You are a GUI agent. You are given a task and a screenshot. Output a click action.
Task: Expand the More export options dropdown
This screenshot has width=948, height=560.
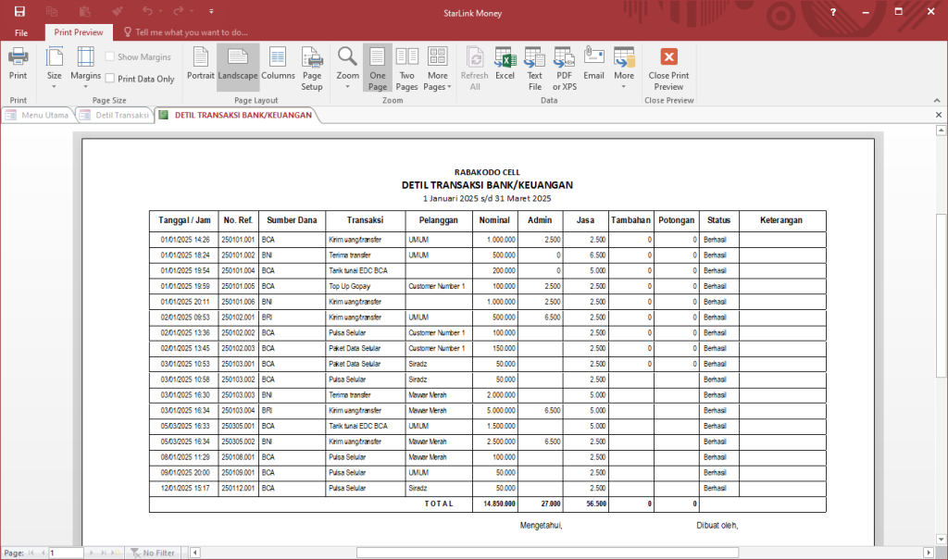(x=624, y=68)
